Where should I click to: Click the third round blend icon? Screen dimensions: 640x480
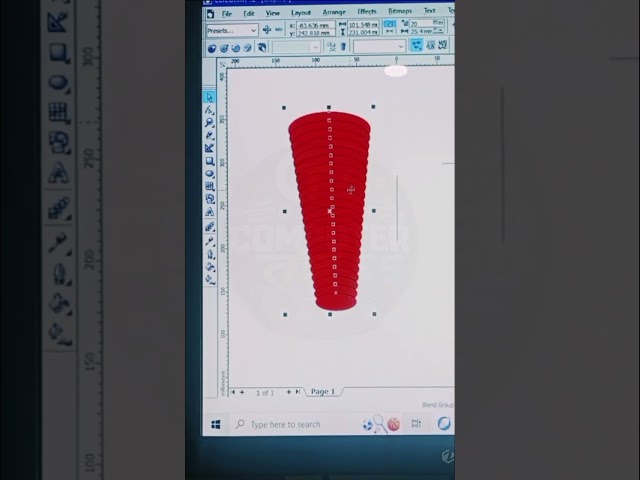click(236, 48)
